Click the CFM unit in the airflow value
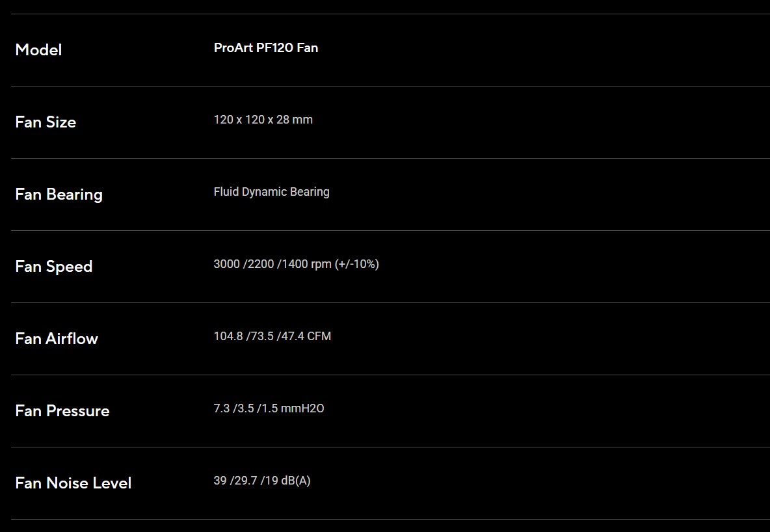The image size is (770, 532). point(319,336)
